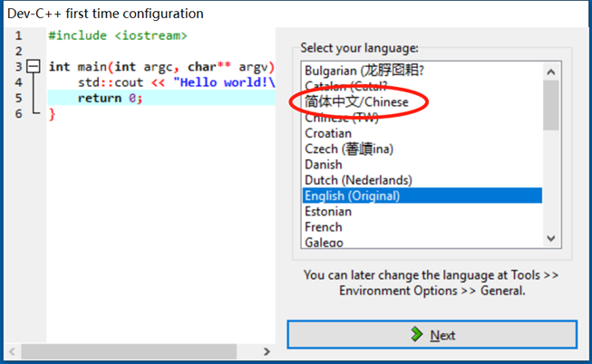The image size is (592, 364).
Task: Select French language entry
Action: [422, 227]
